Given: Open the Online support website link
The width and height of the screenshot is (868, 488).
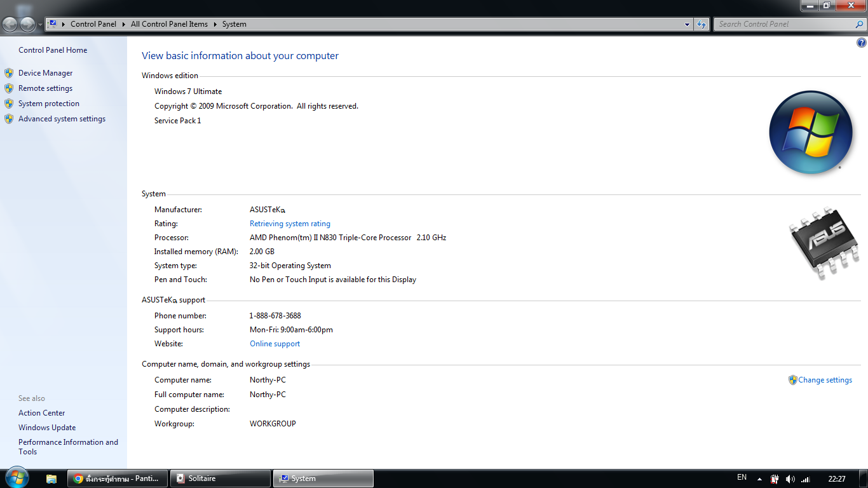Looking at the screenshot, I should click(x=275, y=344).
